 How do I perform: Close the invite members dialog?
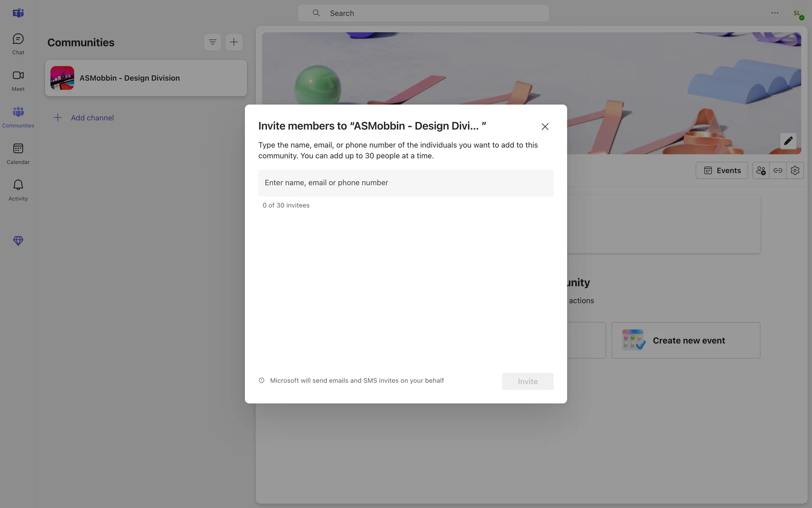[545, 127]
